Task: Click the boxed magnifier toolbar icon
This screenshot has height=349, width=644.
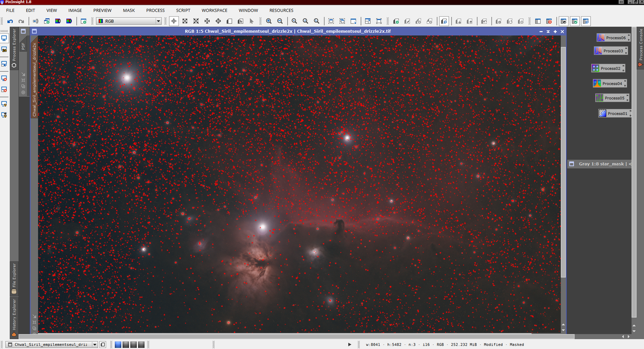Action: click(x=444, y=21)
